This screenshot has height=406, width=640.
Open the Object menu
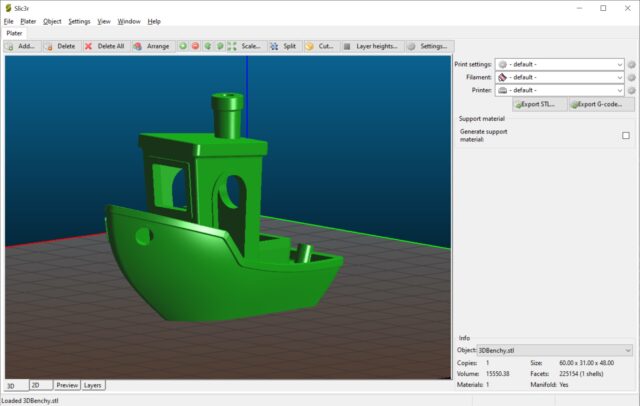tap(52, 21)
